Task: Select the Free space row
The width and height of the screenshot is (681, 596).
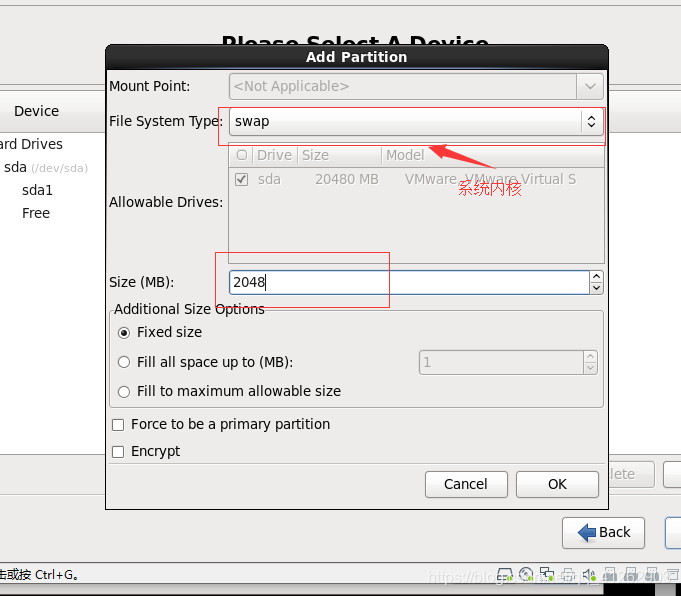Action: pyautogui.click(x=36, y=213)
